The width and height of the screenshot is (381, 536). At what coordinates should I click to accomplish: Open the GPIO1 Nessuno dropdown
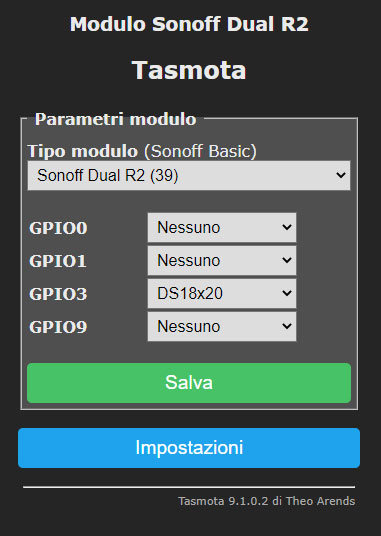pos(222,260)
